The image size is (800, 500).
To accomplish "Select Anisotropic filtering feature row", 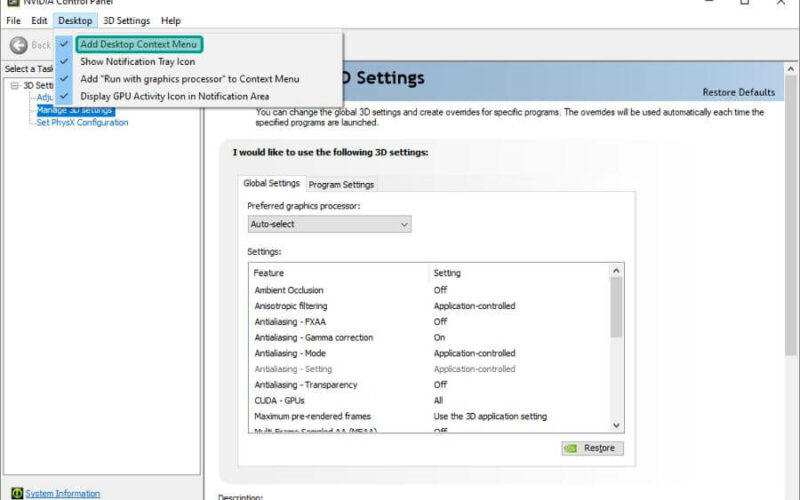I will coord(429,306).
